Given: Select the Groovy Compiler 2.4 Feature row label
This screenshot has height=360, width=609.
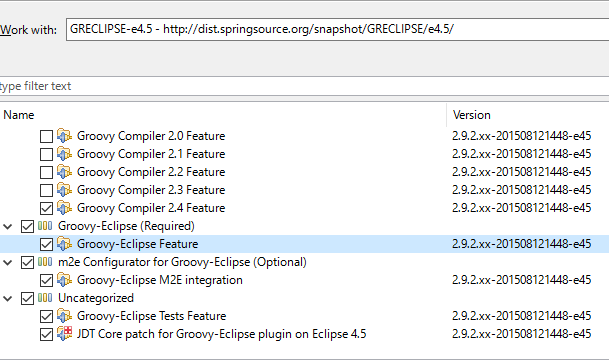Looking at the screenshot, I should pyautogui.click(x=151, y=208).
